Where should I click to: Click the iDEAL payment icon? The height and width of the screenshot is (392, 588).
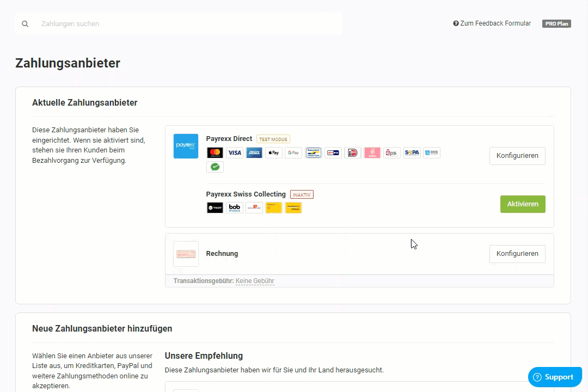pyautogui.click(x=353, y=153)
